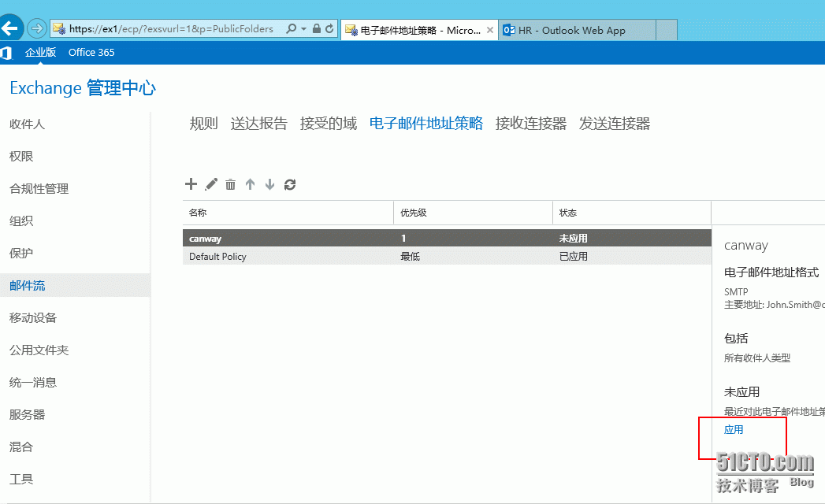
Task: Open 公用文件夹 in left navigation
Action: click(39, 350)
